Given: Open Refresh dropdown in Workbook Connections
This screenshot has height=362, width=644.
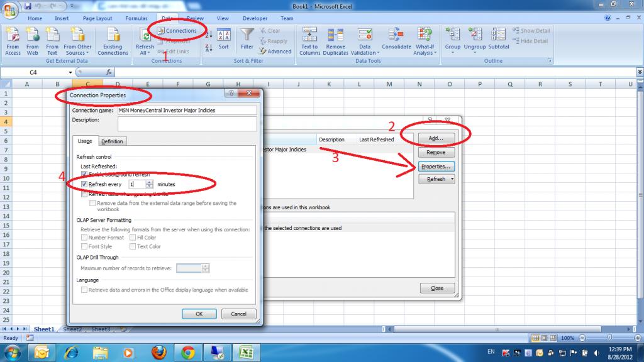Looking at the screenshot, I should click(452, 179).
